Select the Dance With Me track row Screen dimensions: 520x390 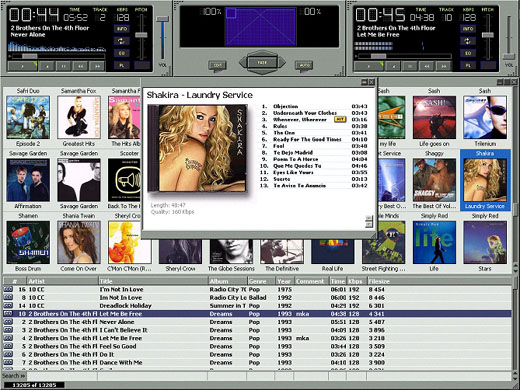(257, 362)
